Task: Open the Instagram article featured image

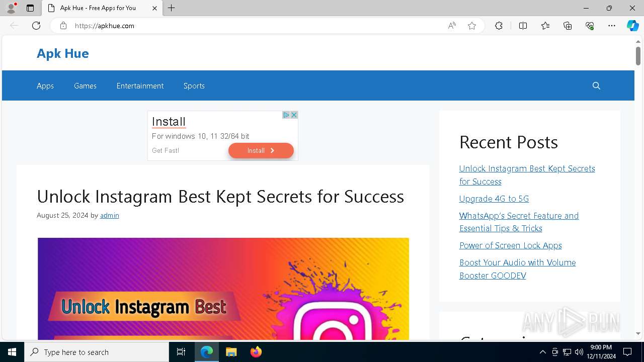Action: click(223, 289)
